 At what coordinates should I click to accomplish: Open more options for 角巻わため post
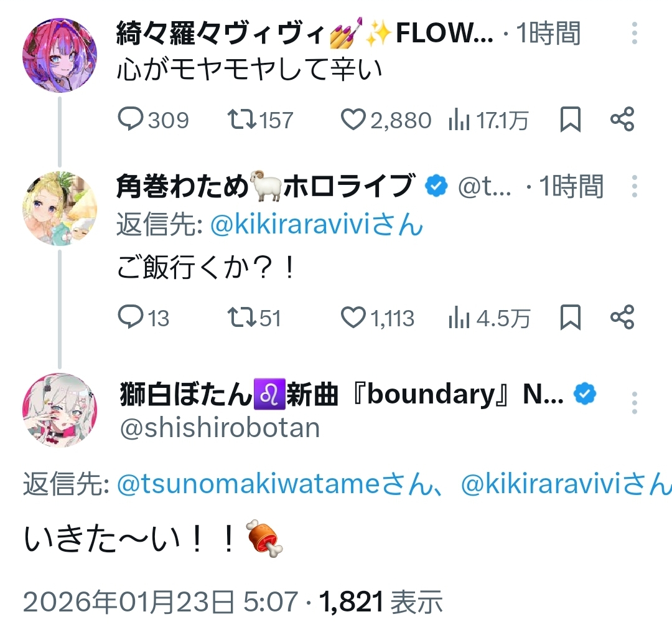click(x=634, y=186)
